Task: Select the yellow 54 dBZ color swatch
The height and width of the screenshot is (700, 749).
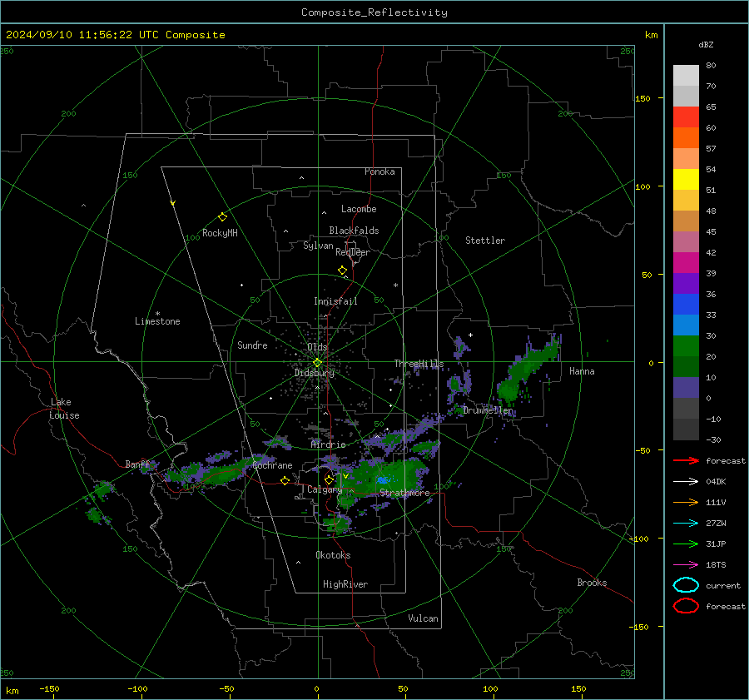Action: click(x=686, y=180)
